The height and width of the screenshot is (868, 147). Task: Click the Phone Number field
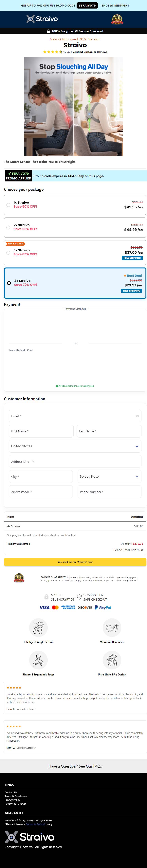pos(109,492)
